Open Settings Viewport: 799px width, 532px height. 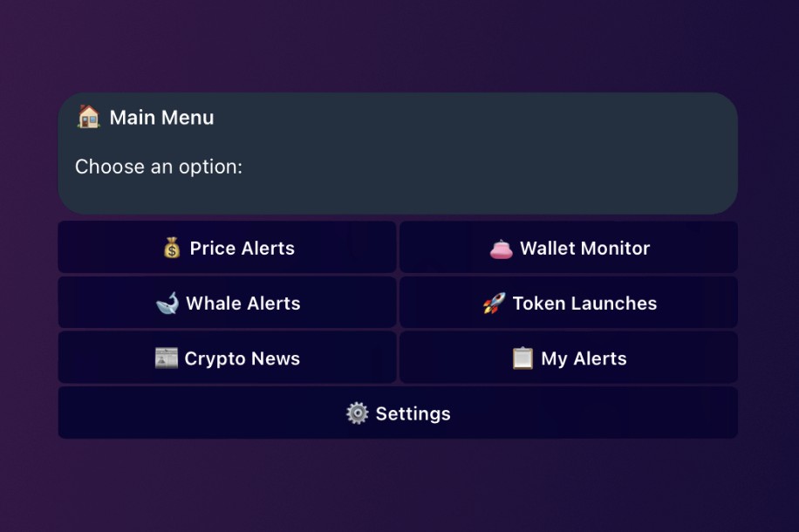coord(398,413)
